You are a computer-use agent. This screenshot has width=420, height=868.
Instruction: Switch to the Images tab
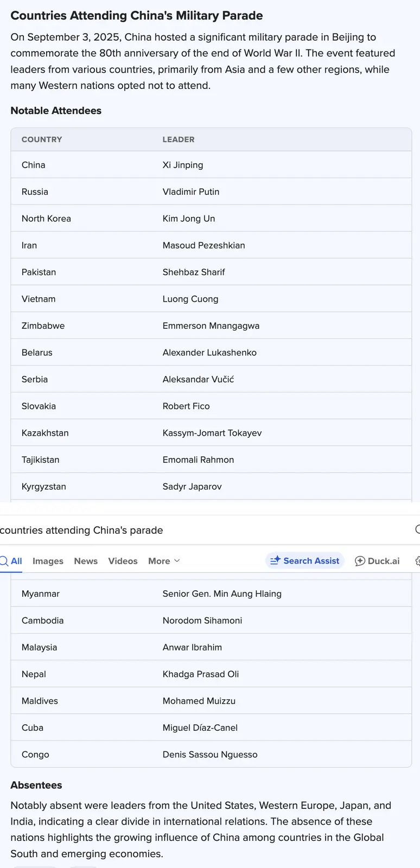48,561
